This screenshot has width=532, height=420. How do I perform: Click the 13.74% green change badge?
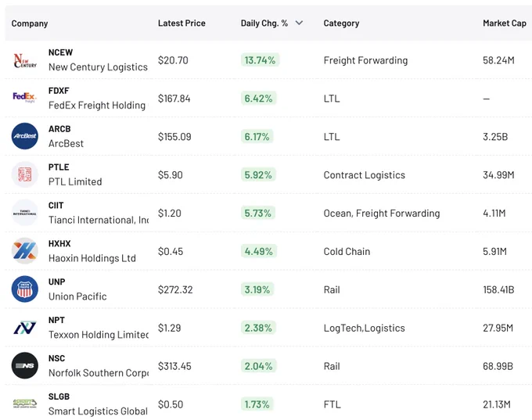pos(260,60)
